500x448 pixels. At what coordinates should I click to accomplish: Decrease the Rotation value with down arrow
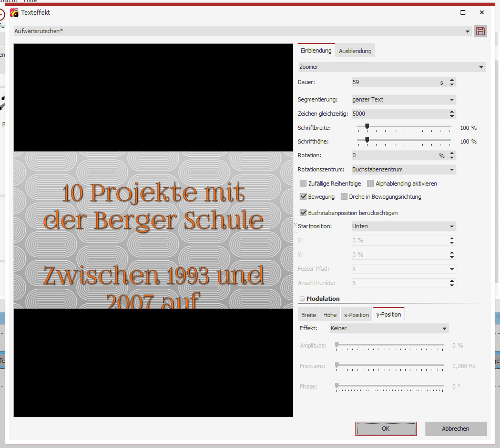452,158
